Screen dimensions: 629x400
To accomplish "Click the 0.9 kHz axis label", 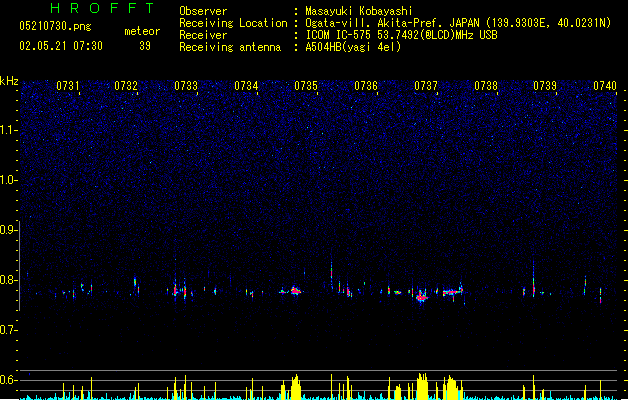I will tap(8, 230).
